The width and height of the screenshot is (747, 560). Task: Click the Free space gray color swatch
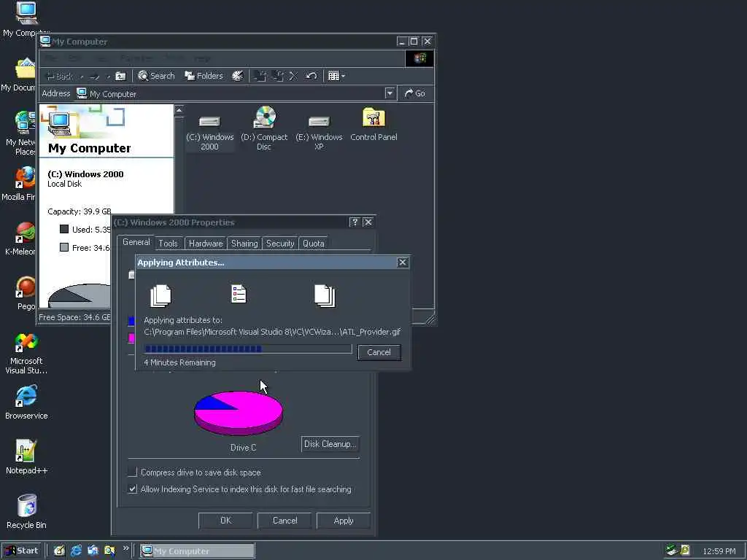[x=64, y=247]
